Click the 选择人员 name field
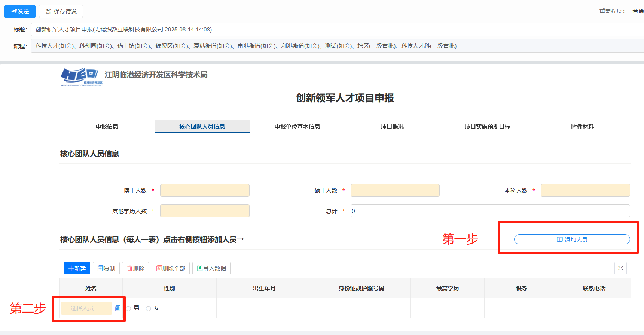The height and width of the screenshot is (335, 644). (x=86, y=308)
